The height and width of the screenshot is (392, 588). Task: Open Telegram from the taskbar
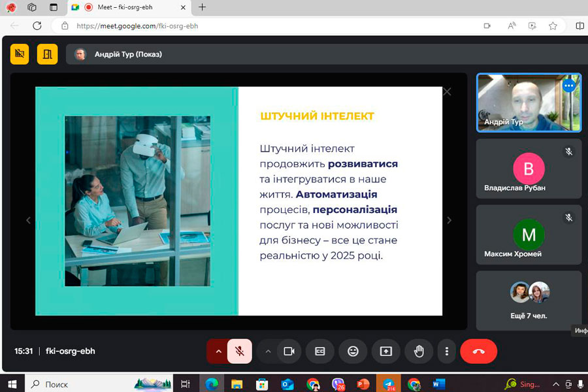[x=388, y=384]
